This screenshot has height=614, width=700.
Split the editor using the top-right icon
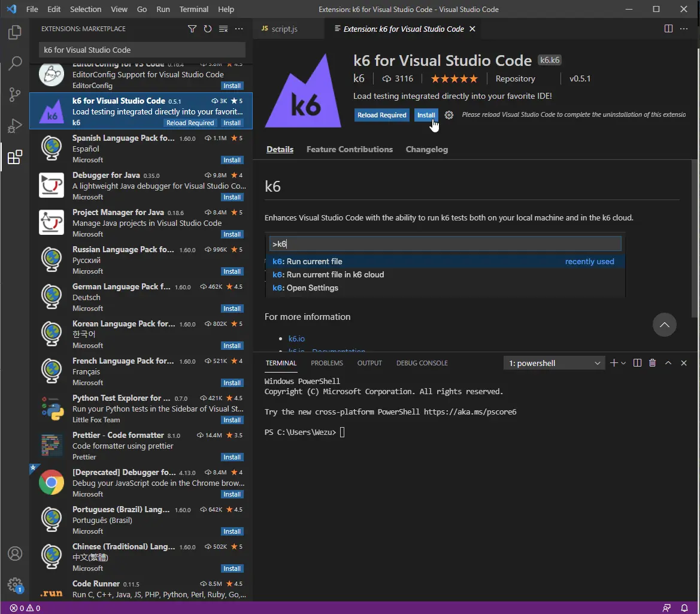click(668, 28)
